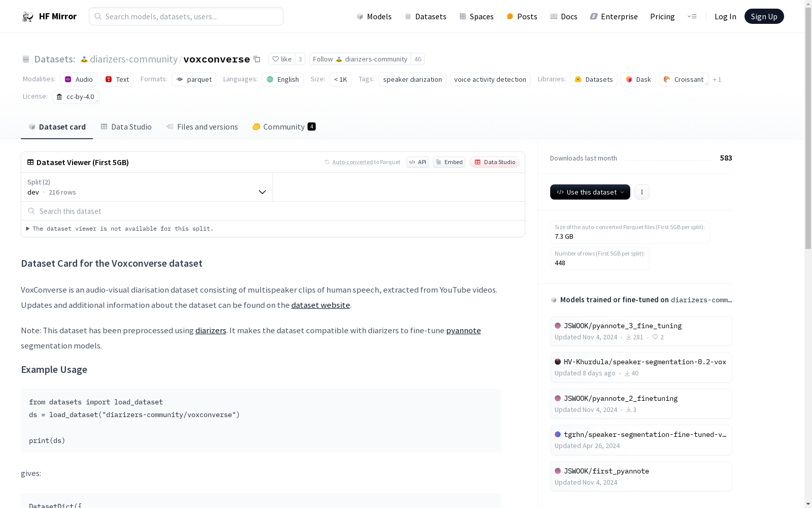
Task: Click the HF Mirror logo icon
Action: point(27,17)
